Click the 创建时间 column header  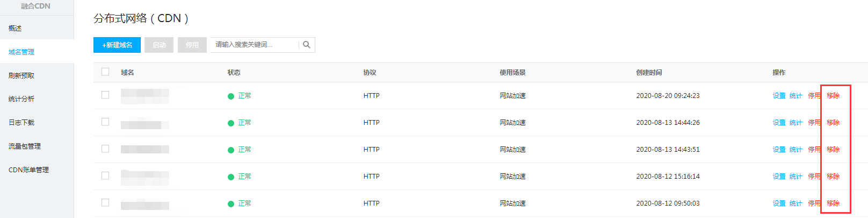point(649,73)
